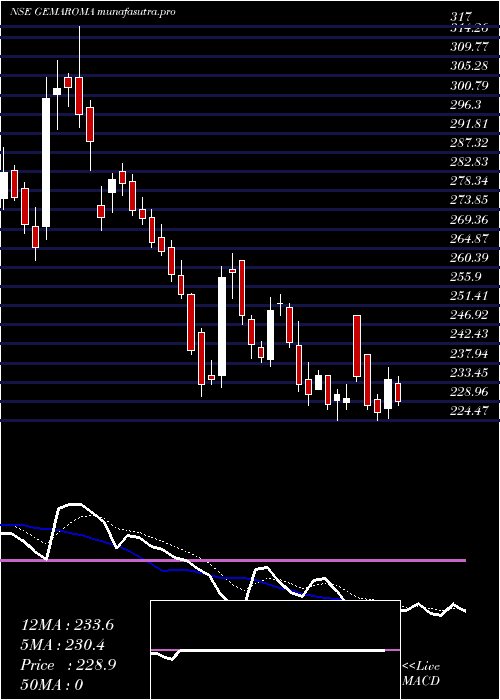Viewport: 500px width, 700px height.
Task: Click the 300.79 price axis label
Action: (469, 85)
